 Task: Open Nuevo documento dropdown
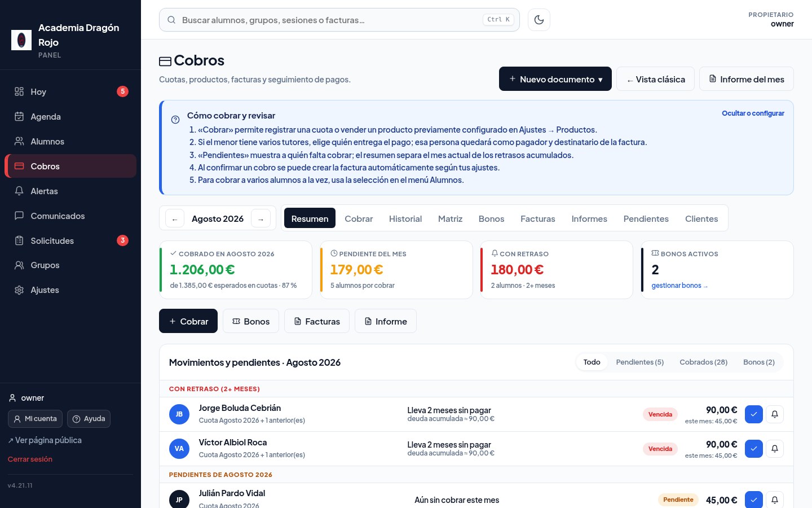pyautogui.click(x=555, y=79)
